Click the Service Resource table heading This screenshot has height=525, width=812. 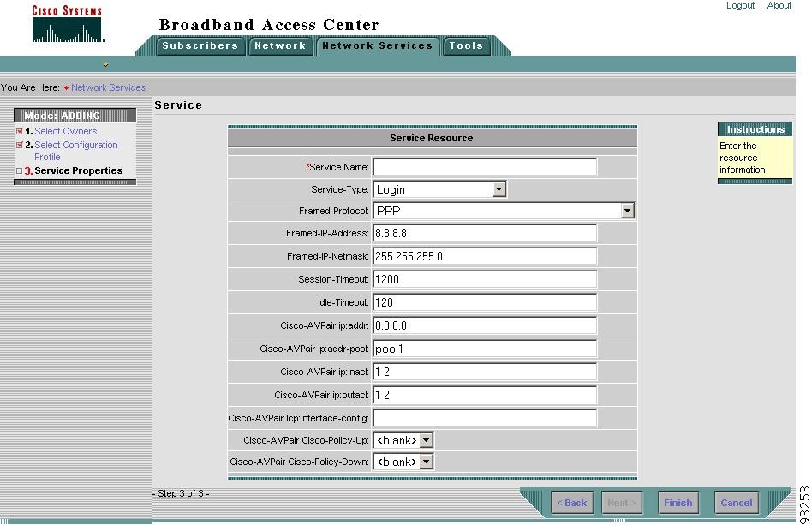432,138
